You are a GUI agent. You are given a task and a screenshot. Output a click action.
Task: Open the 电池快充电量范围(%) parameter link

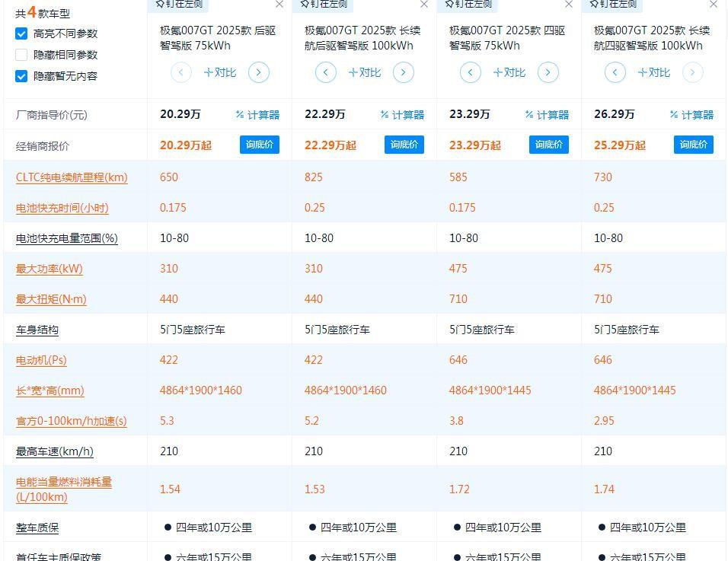(67, 238)
